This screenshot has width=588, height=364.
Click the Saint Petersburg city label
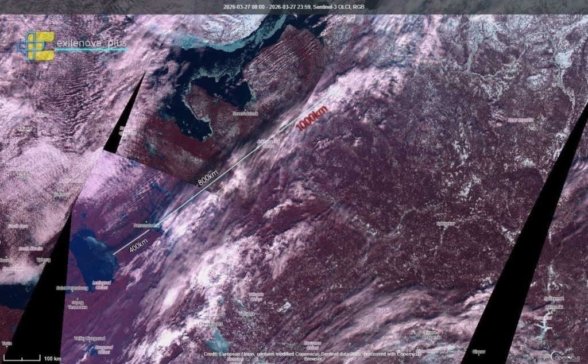(73, 287)
